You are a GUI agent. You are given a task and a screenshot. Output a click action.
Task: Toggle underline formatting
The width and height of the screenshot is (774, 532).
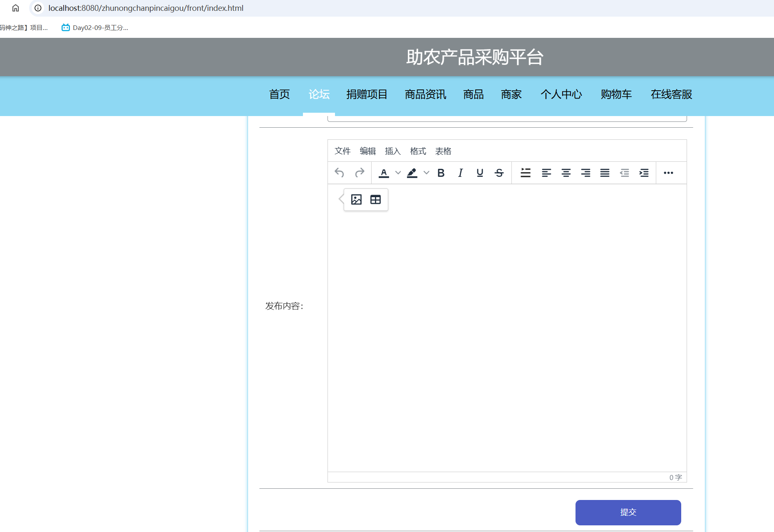[x=480, y=173]
